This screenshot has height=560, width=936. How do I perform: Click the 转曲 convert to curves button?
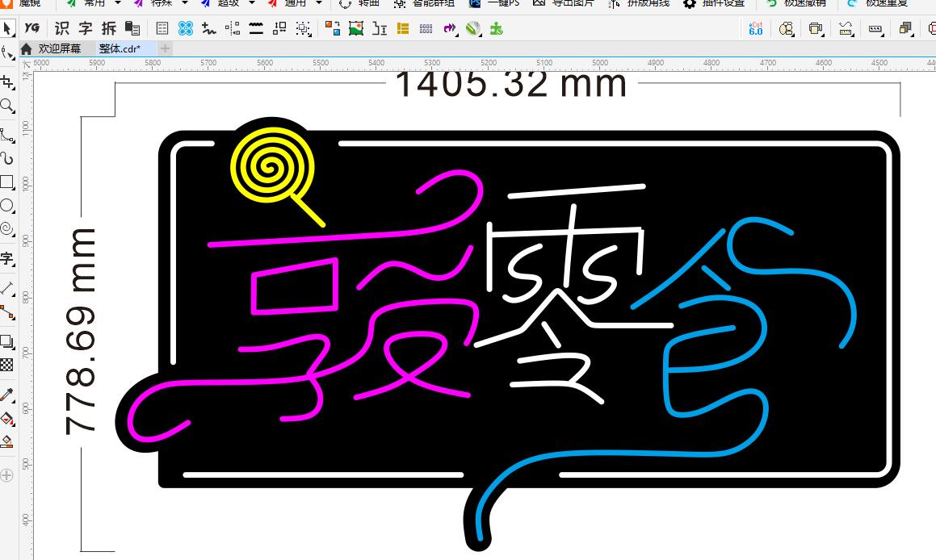point(359,3)
